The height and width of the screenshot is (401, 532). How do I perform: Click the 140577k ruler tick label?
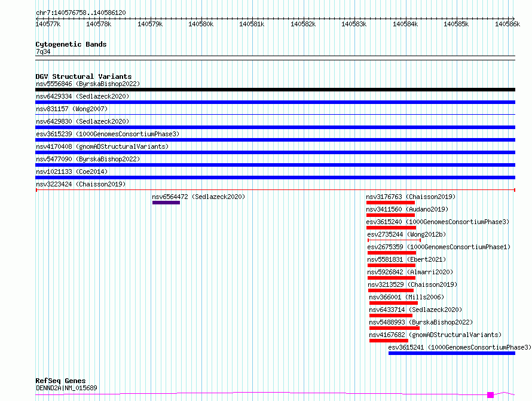pyautogui.click(x=48, y=24)
